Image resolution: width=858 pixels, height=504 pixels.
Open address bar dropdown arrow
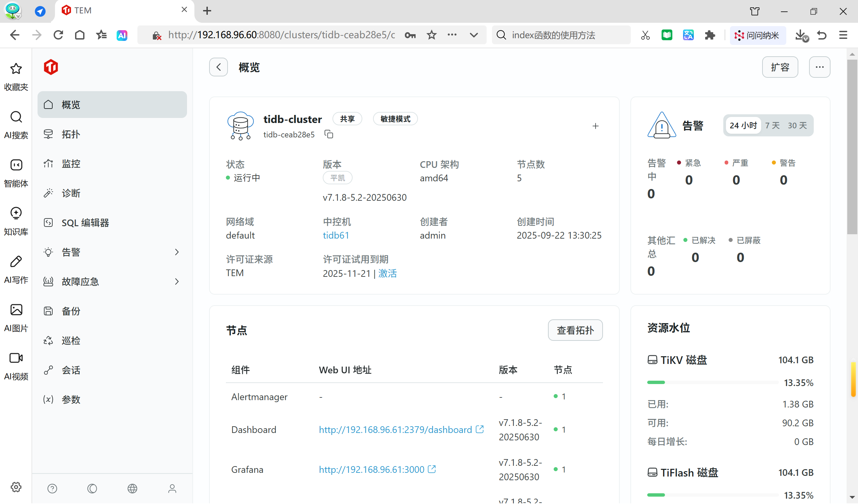pyautogui.click(x=474, y=35)
